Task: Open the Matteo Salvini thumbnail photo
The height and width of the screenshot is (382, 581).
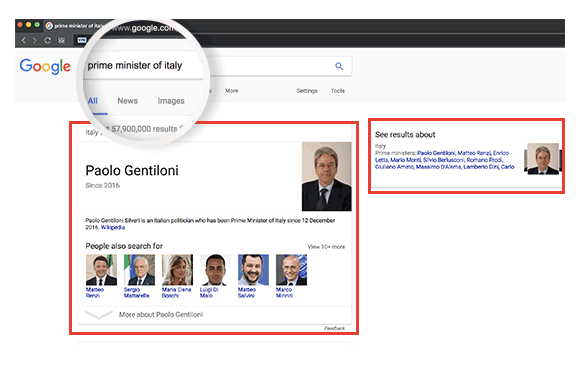Action: 253,270
